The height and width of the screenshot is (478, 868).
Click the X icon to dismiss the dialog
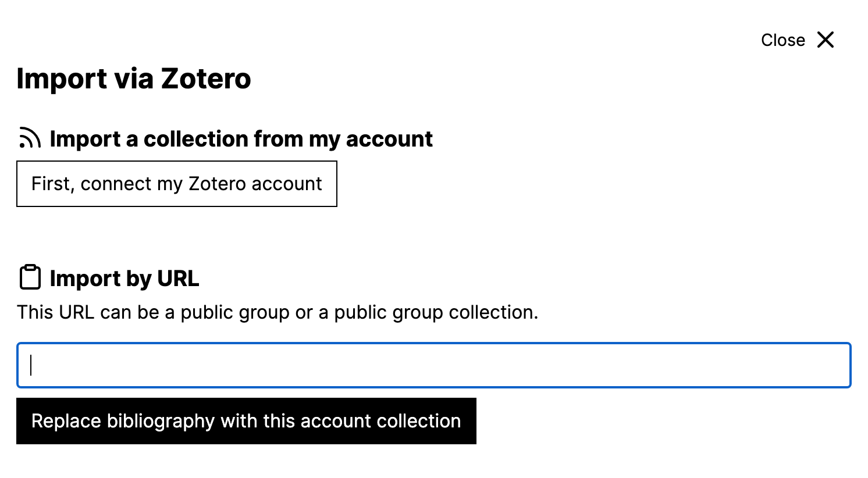[826, 40]
